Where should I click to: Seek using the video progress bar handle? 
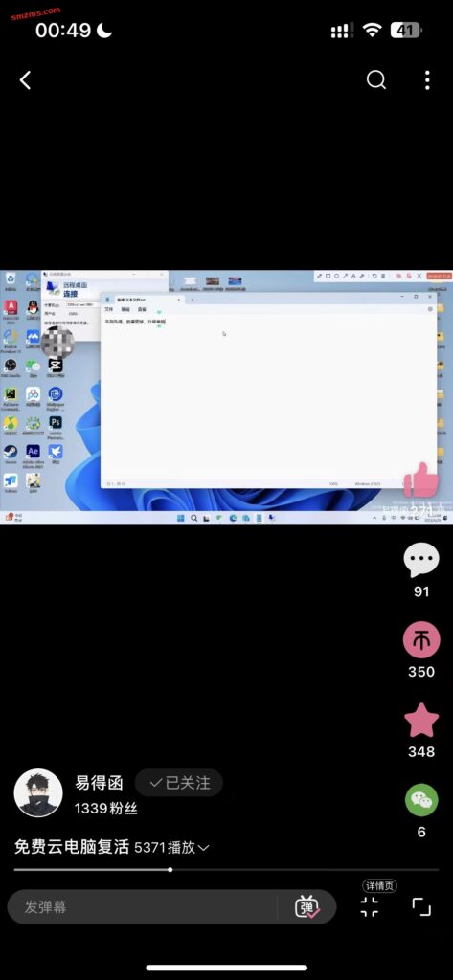point(170,869)
